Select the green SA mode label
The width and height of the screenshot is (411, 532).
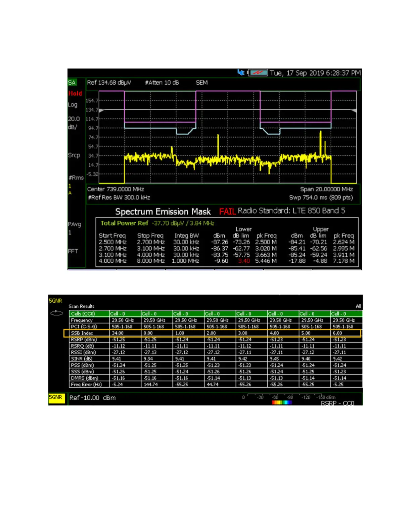click(x=72, y=83)
